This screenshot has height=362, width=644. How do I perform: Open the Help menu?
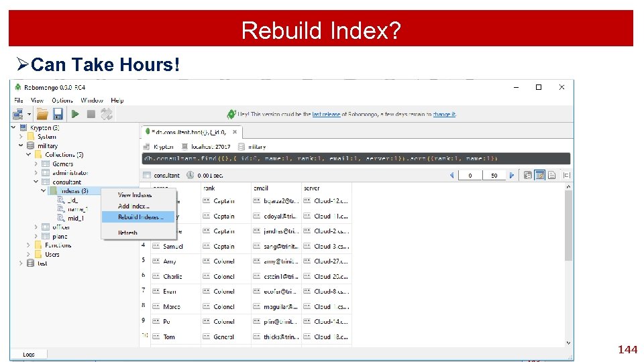tap(117, 100)
